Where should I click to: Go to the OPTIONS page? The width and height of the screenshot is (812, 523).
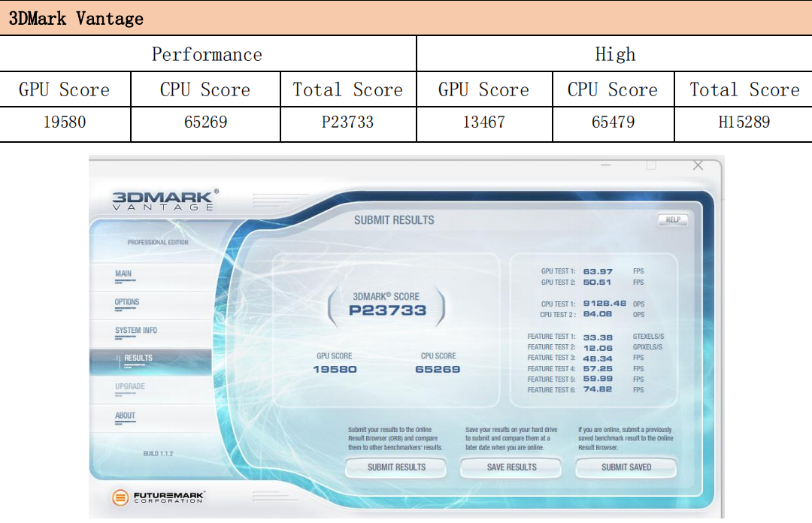tap(127, 303)
